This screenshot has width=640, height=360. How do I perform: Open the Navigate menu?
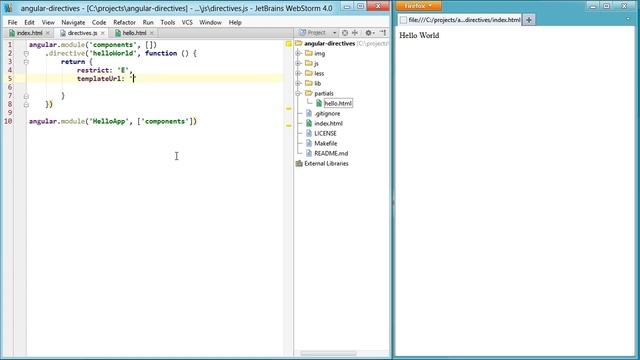(73, 22)
